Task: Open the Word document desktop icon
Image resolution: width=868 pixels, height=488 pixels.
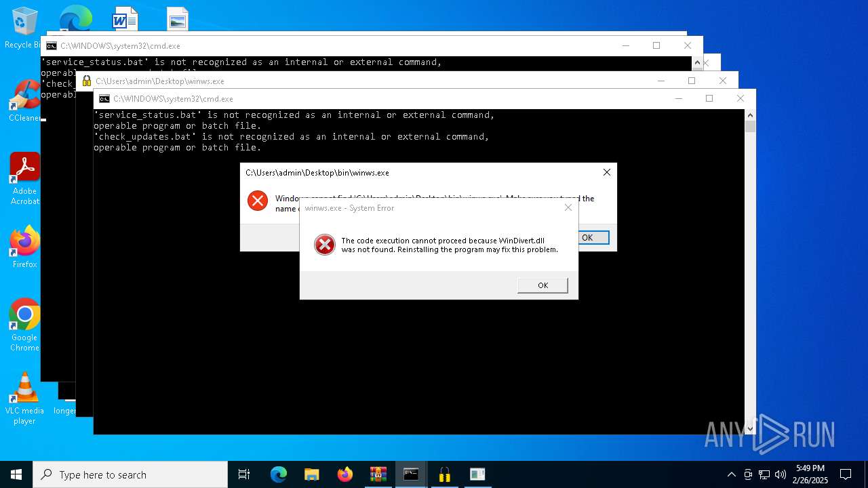Action: point(125,19)
